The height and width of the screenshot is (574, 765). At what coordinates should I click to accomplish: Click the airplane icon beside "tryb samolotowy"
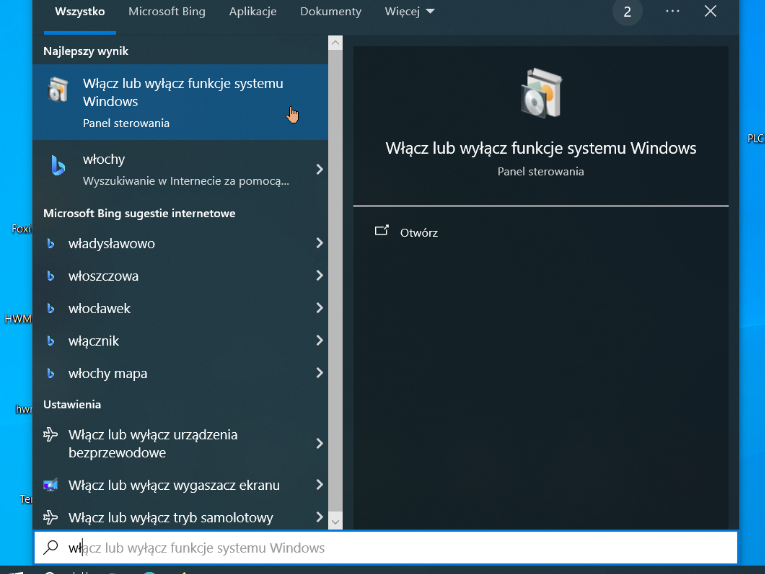(x=51, y=518)
